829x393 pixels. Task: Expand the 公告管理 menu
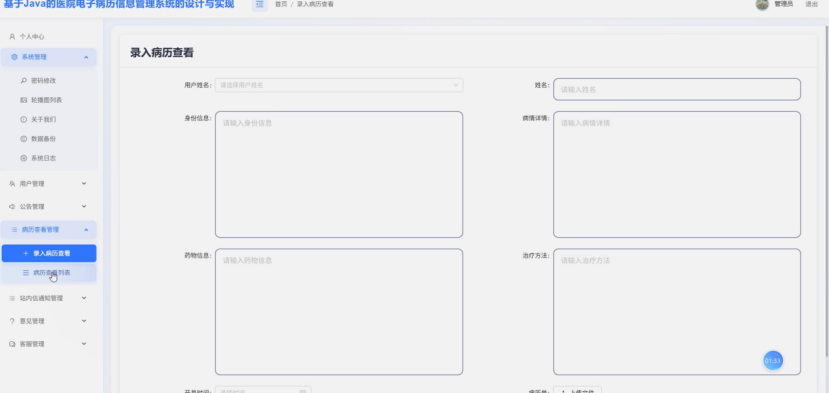pos(49,207)
